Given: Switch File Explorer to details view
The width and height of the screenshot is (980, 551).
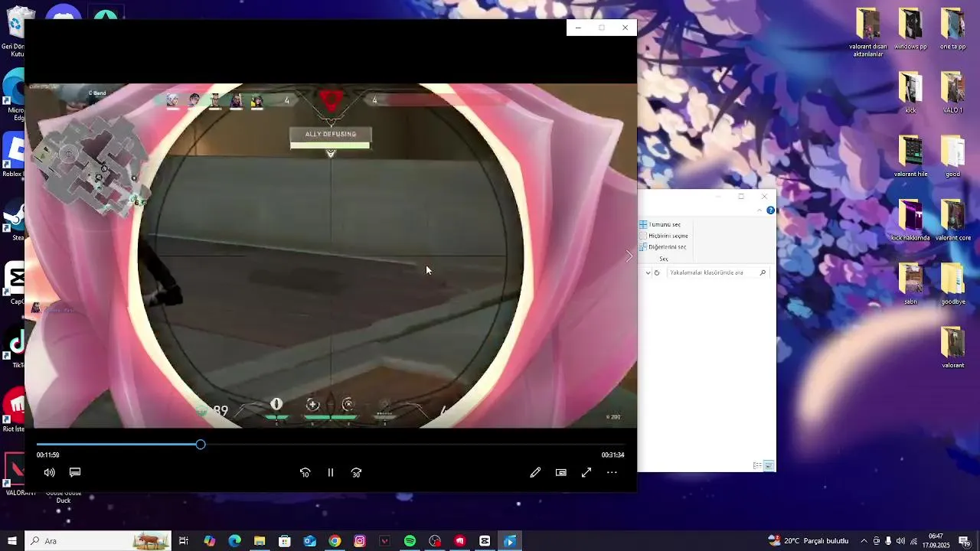Looking at the screenshot, I should (757, 466).
